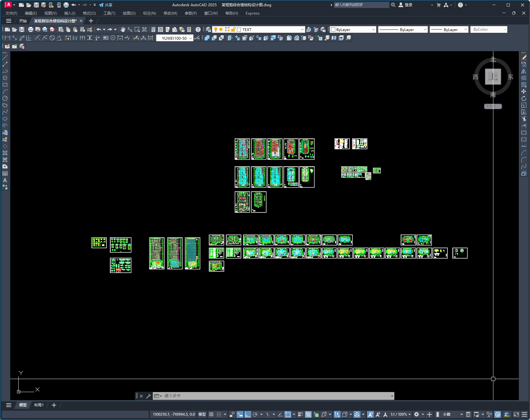Open the 标注(N) menu
Screen dimensions: 530x420
click(x=150, y=13)
